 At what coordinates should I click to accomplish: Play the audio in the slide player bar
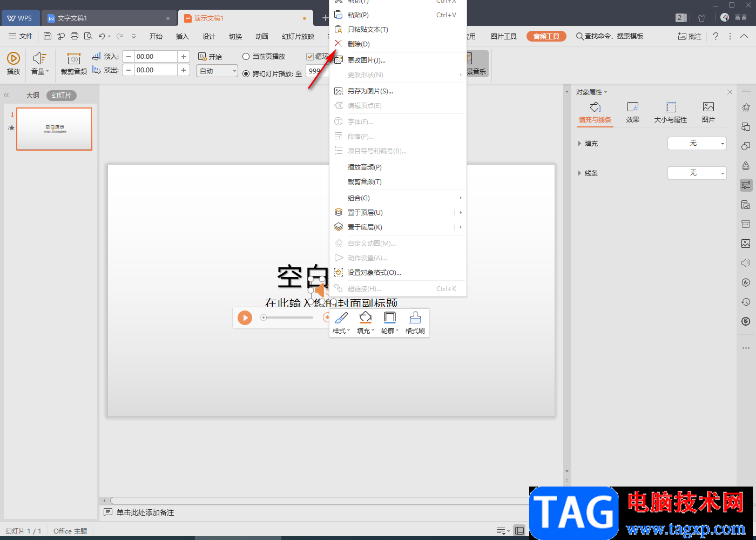[x=245, y=318]
